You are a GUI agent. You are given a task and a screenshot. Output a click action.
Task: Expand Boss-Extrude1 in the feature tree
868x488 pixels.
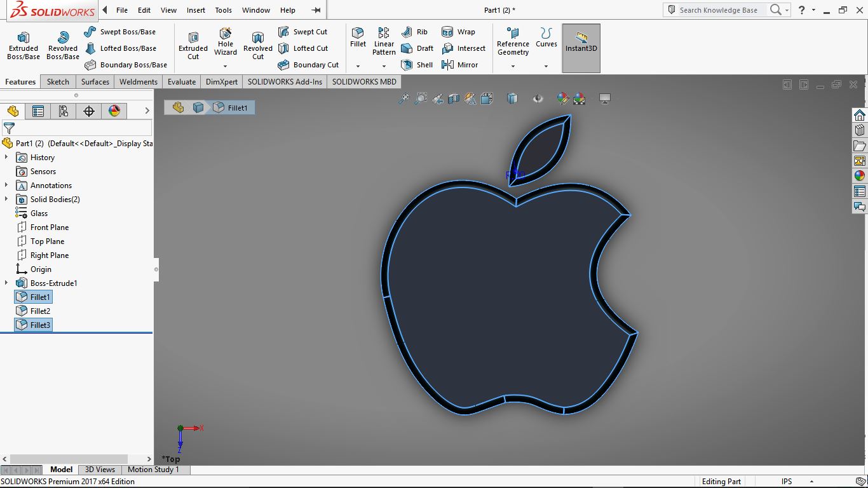click(x=6, y=283)
